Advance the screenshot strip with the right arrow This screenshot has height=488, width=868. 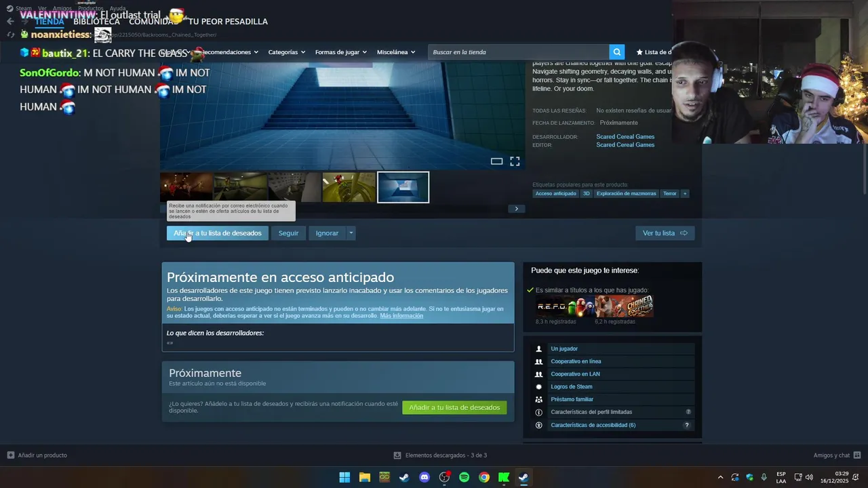(x=516, y=209)
